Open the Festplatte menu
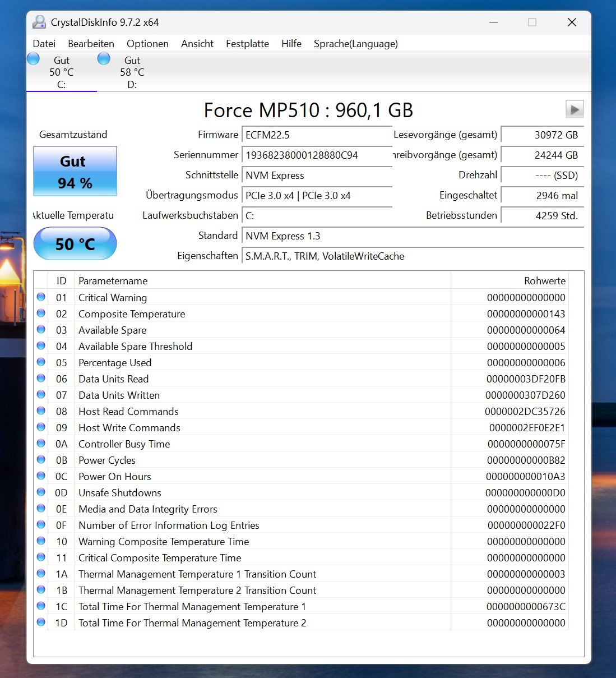This screenshot has width=616, height=678. coord(247,44)
